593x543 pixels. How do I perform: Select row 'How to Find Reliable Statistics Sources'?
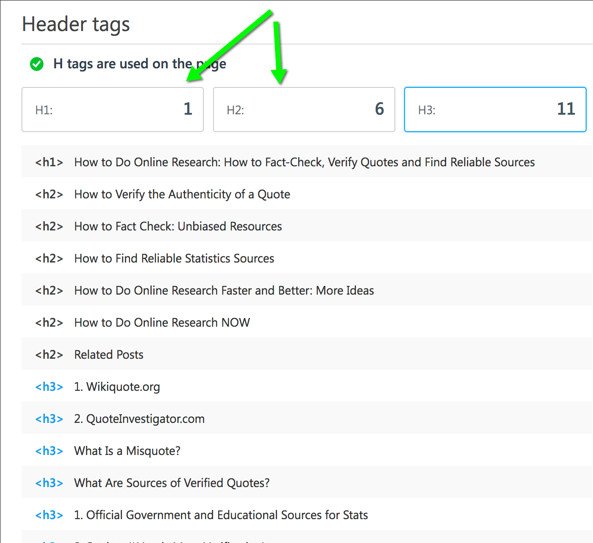307,259
